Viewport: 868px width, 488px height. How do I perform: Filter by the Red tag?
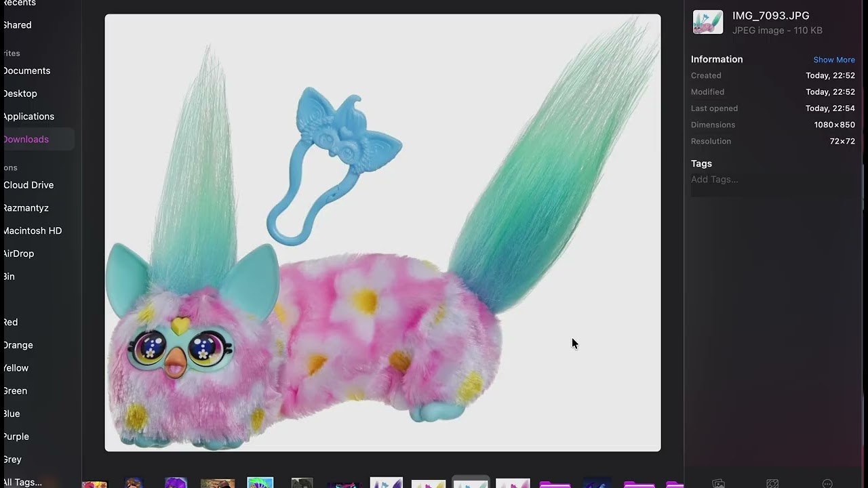(10, 322)
